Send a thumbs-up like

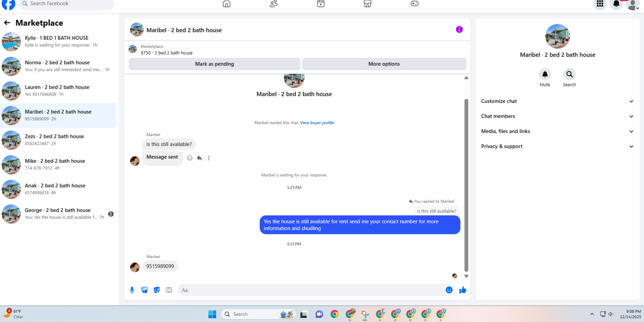point(463,290)
